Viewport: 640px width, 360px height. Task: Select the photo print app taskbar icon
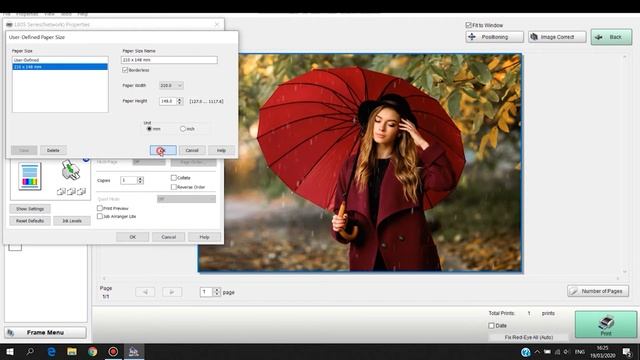(x=134, y=351)
